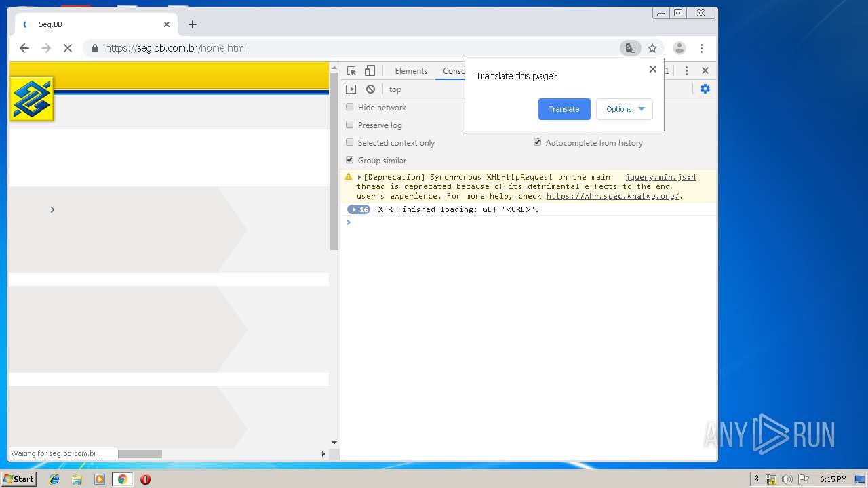Open the xhr.spec.whatwg.org link

click(613, 196)
